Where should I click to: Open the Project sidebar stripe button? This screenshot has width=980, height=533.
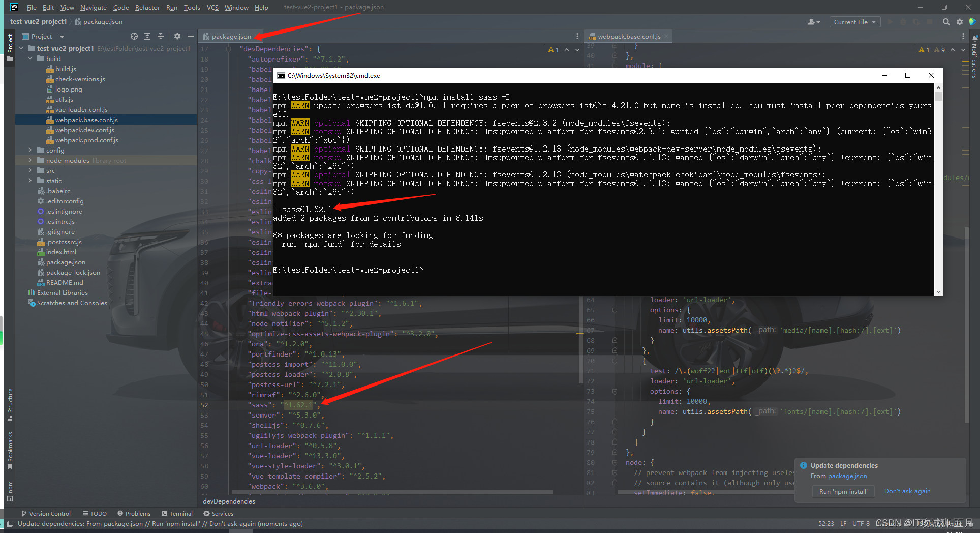coord(10,47)
